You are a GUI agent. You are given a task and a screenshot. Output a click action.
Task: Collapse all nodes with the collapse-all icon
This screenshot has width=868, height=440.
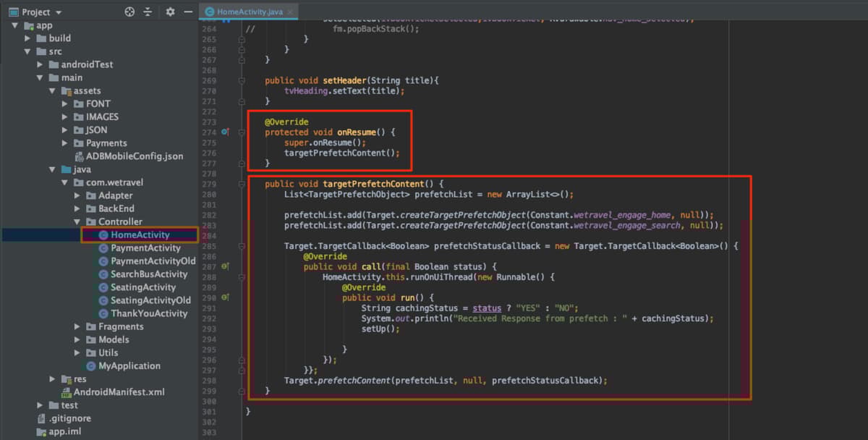149,12
